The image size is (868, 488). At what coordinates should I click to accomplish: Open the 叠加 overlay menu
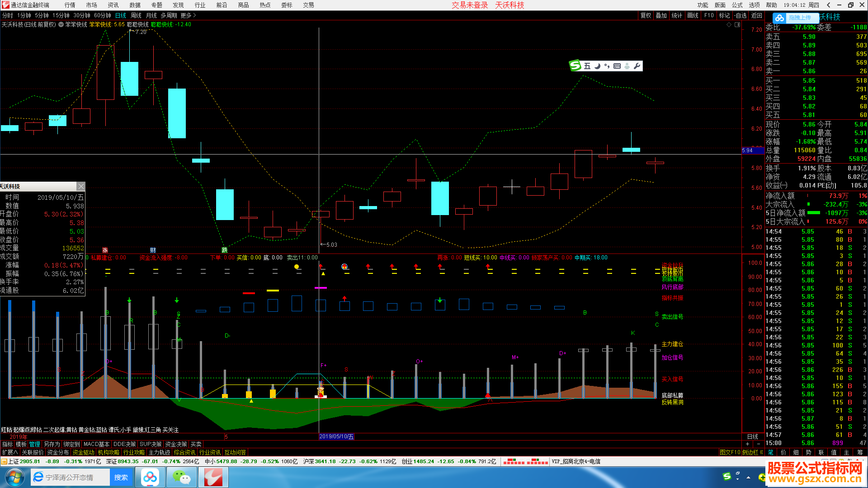tap(661, 15)
